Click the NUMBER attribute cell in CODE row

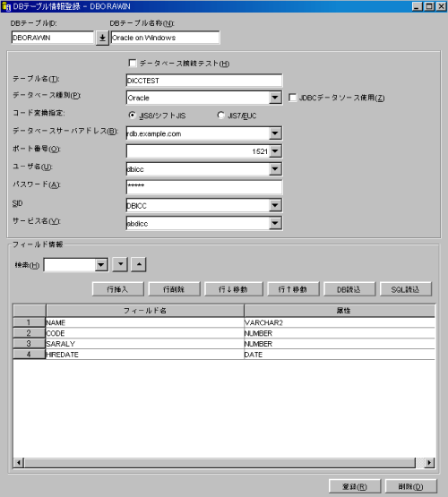click(340, 333)
